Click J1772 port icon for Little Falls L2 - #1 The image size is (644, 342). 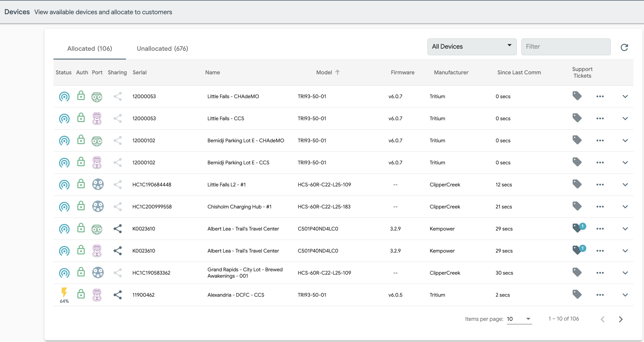click(x=98, y=184)
